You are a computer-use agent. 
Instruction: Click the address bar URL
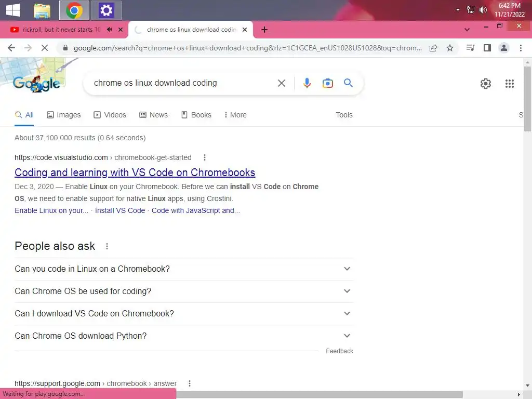[248, 48]
